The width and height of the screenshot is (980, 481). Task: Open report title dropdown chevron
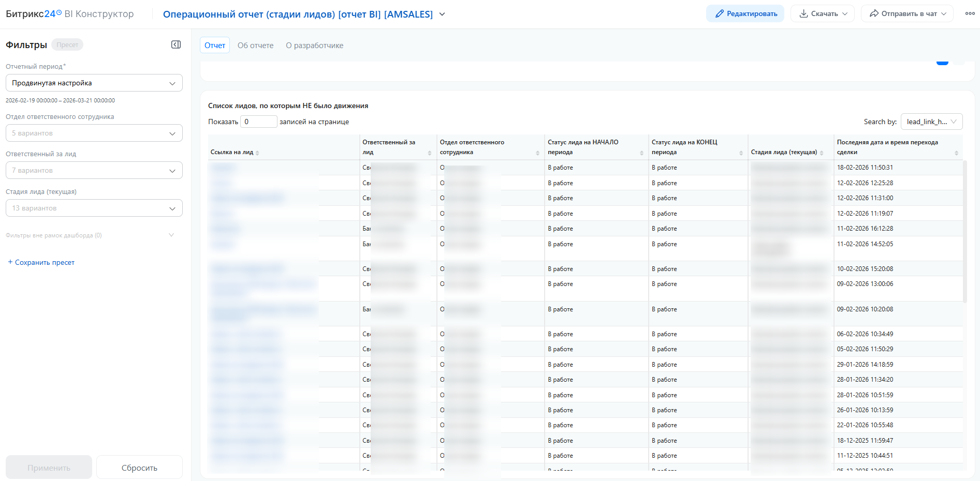(442, 14)
